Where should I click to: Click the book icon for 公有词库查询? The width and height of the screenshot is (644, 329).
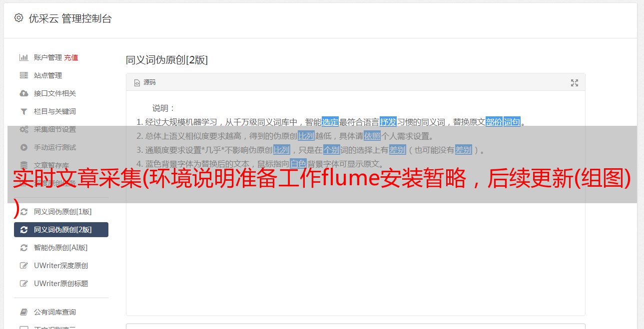pos(23,312)
